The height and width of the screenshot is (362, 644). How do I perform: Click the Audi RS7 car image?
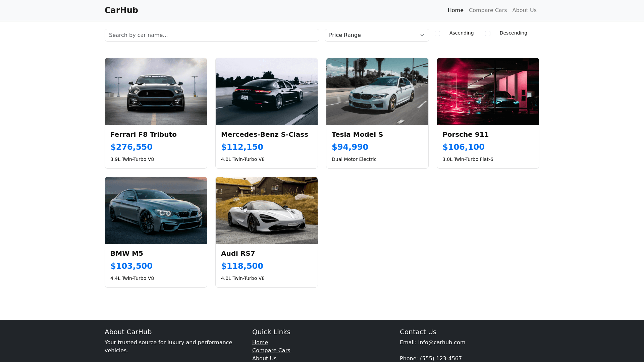point(267,210)
